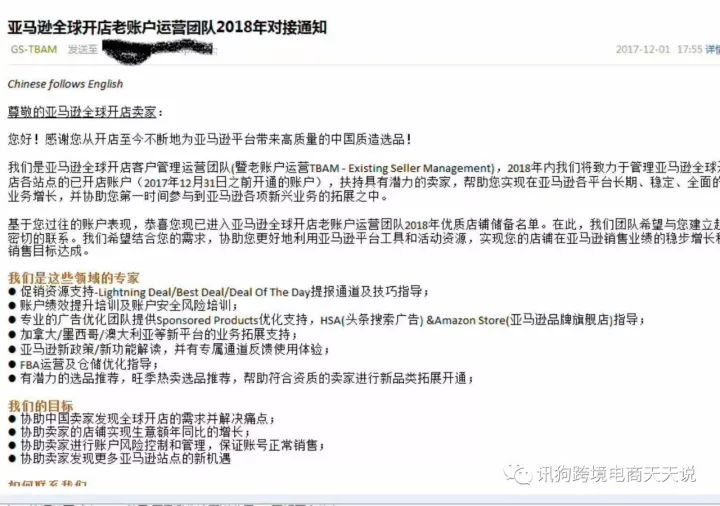Viewport: 720px width, 506px height.
Task: Click the watermark text 讯狗跨境电商天天说
Action: [616, 474]
